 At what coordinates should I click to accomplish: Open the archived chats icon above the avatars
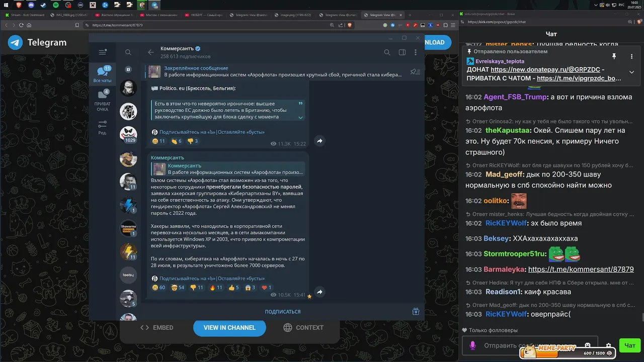[128, 69]
